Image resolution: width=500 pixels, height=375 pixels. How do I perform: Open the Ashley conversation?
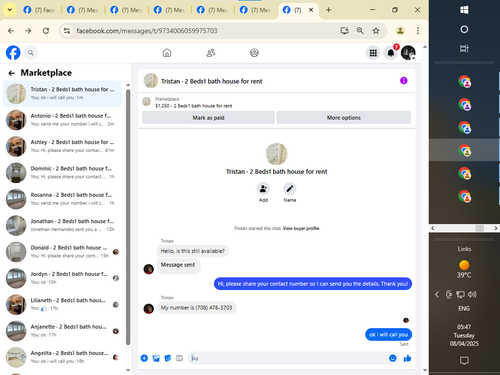(63, 146)
